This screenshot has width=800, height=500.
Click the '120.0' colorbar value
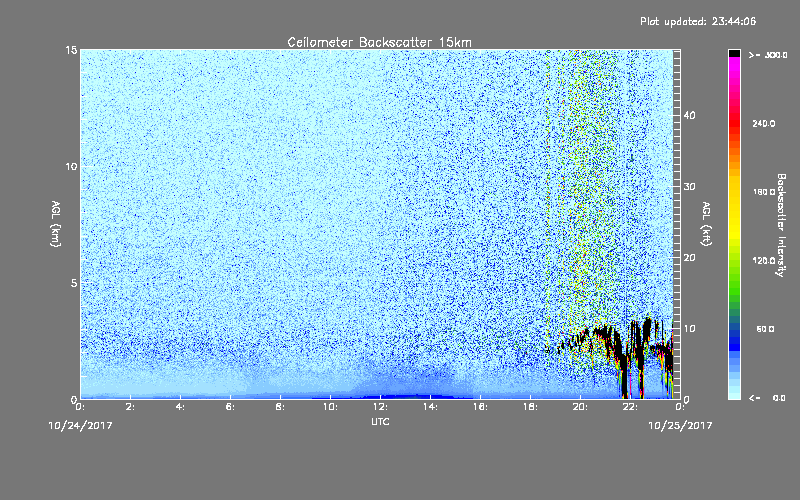(764, 260)
